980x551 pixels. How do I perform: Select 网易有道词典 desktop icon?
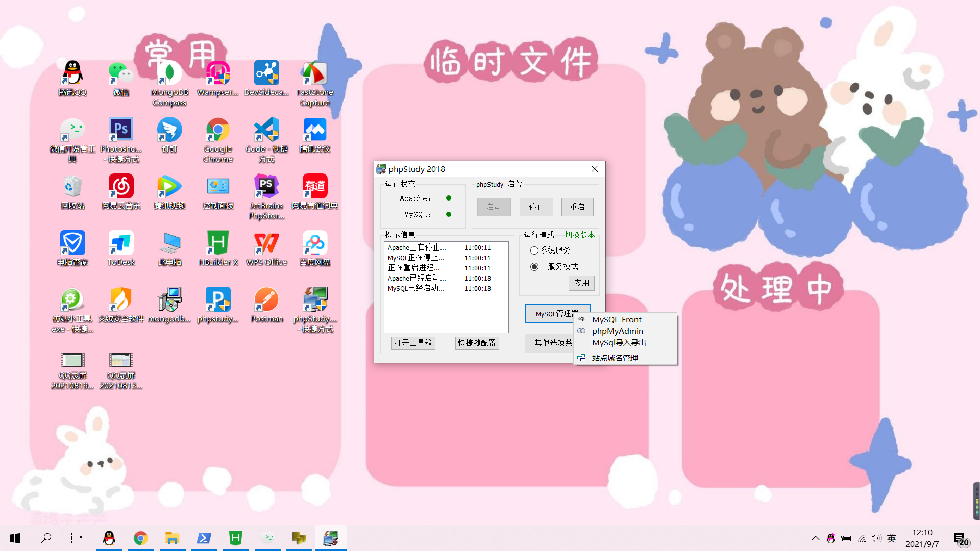[x=315, y=192]
